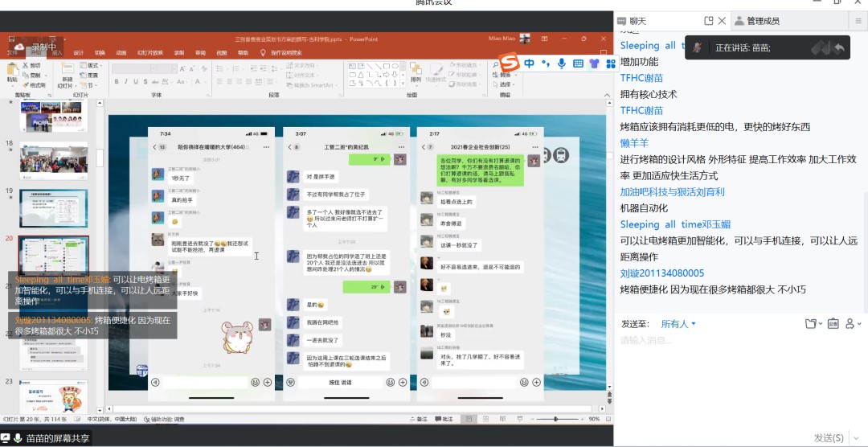
Task: Open the 切换 transitions ribbon tab
Action: [100, 53]
